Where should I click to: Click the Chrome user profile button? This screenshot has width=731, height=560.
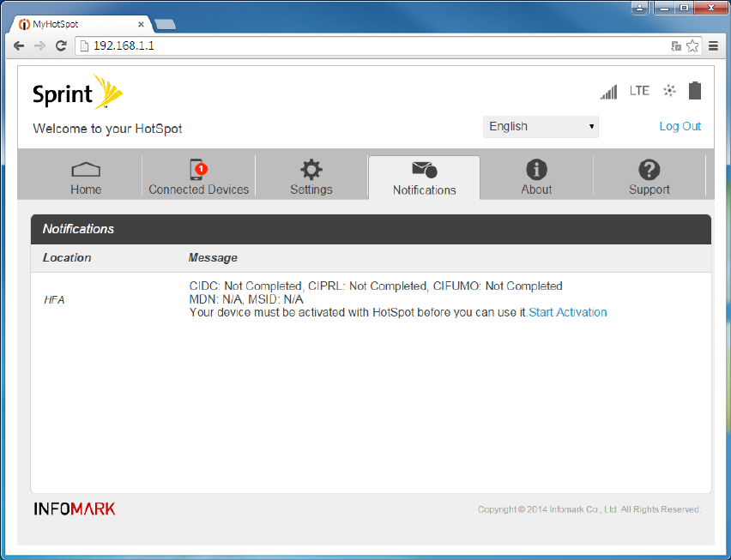click(x=640, y=8)
